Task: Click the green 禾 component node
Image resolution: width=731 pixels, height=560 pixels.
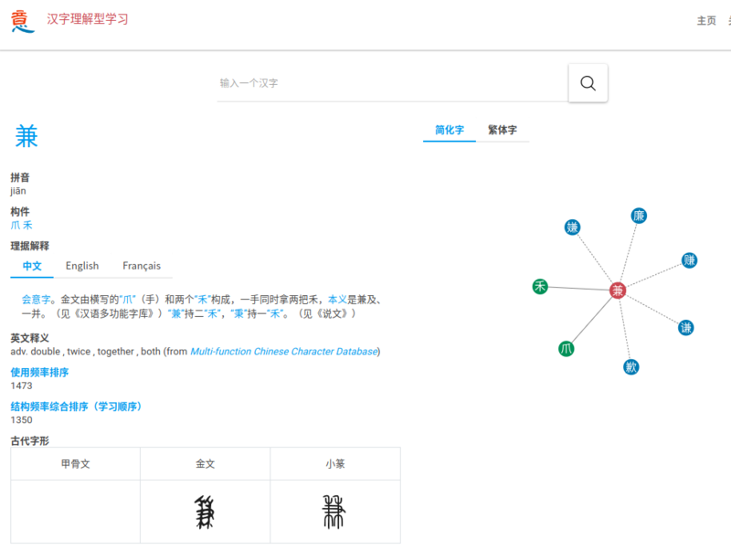Action: tap(540, 287)
